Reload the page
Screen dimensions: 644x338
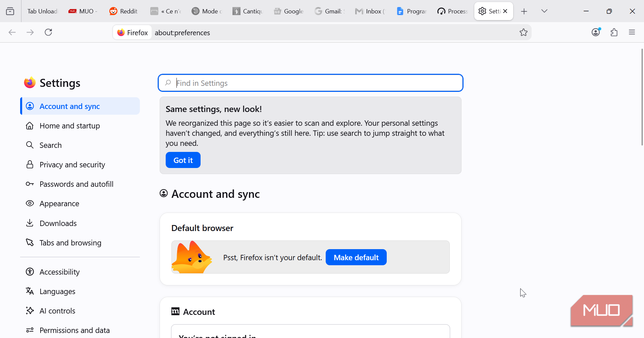click(48, 32)
